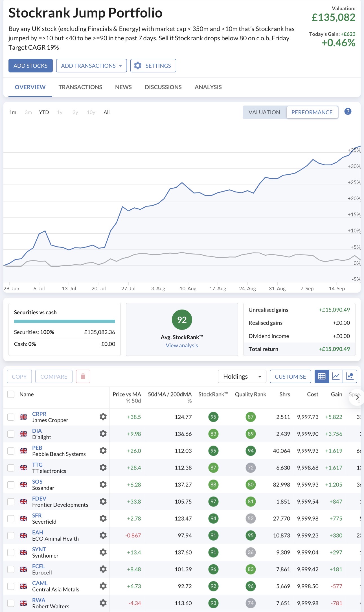Image resolution: width=364 pixels, height=612 pixels.
Task: Click the Copy button above holdings
Action: click(19, 376)
